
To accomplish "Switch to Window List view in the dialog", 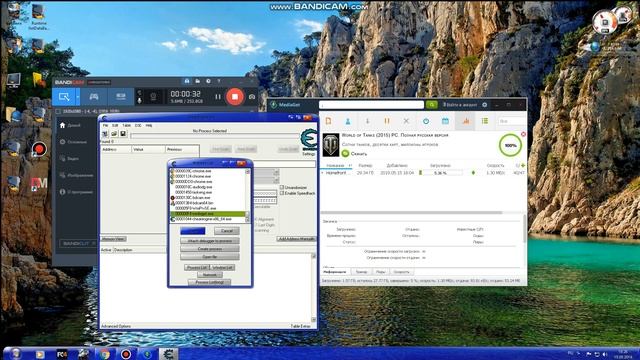I will click(222, 267).
